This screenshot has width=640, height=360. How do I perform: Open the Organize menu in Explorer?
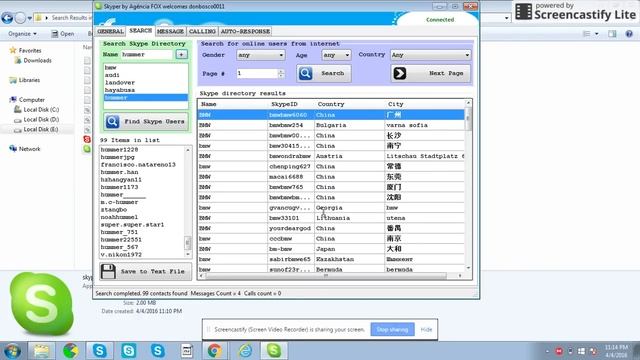point(22,34)
